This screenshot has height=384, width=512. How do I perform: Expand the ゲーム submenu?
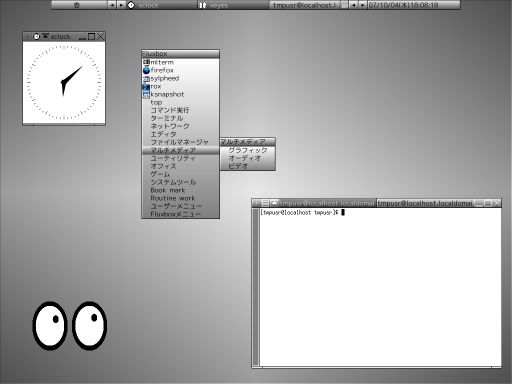(x=180, y=174)
